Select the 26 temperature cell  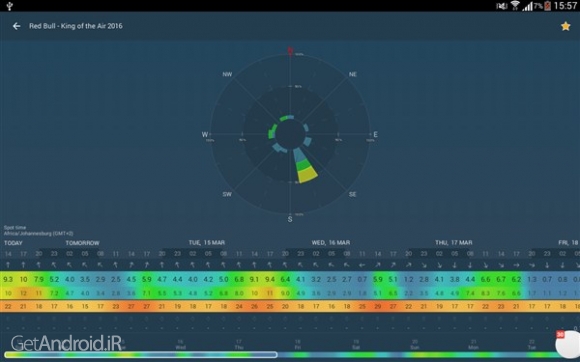coord(254,307)
